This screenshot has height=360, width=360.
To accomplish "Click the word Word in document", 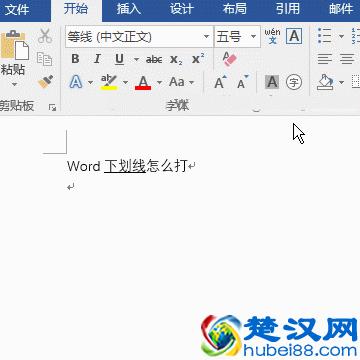I will coord(84,166).
